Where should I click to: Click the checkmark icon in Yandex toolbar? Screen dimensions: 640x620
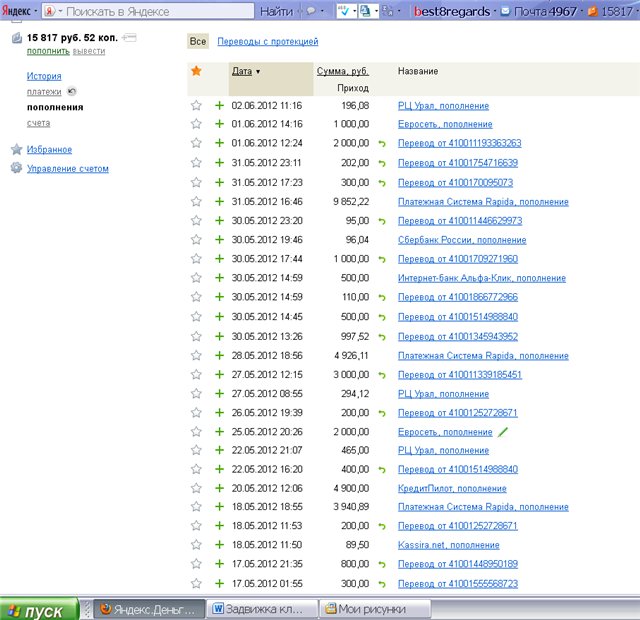point(344,11)
